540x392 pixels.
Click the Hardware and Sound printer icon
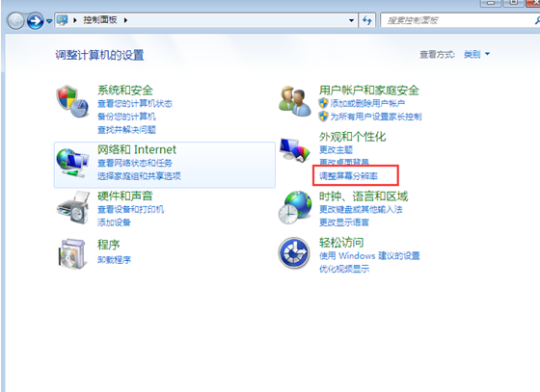(73, 208)
